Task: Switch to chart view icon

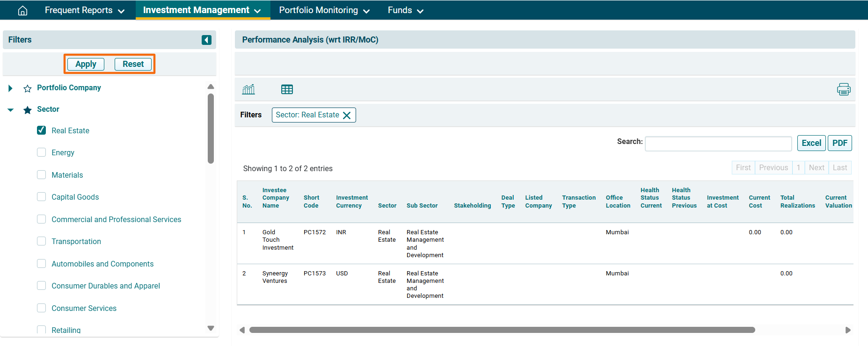Action: point(248,89)
